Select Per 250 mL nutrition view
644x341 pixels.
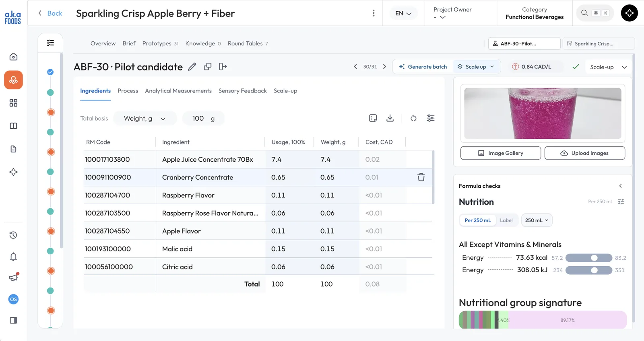coord(478,220)
